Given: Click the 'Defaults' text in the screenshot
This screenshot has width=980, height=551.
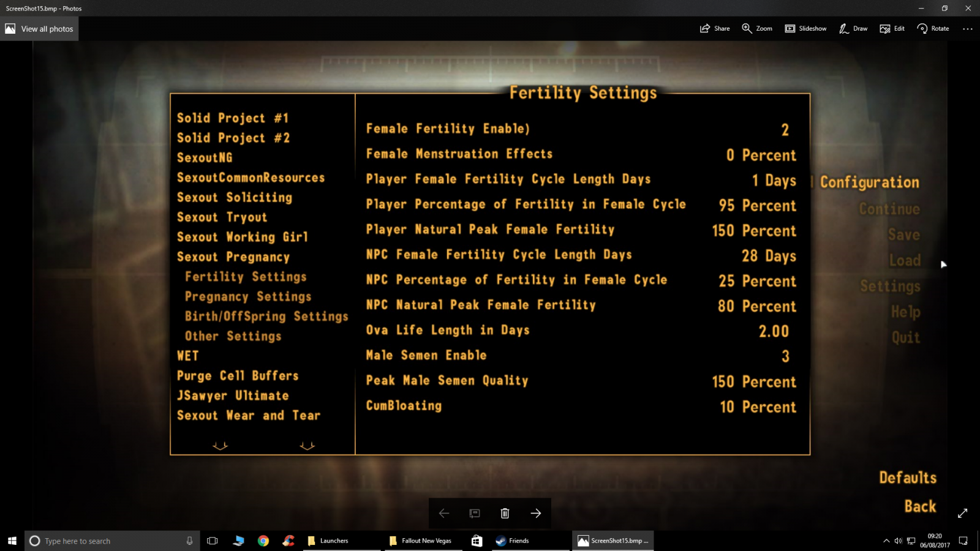Looking at the screenshot, I should click(x=908, y=478).
